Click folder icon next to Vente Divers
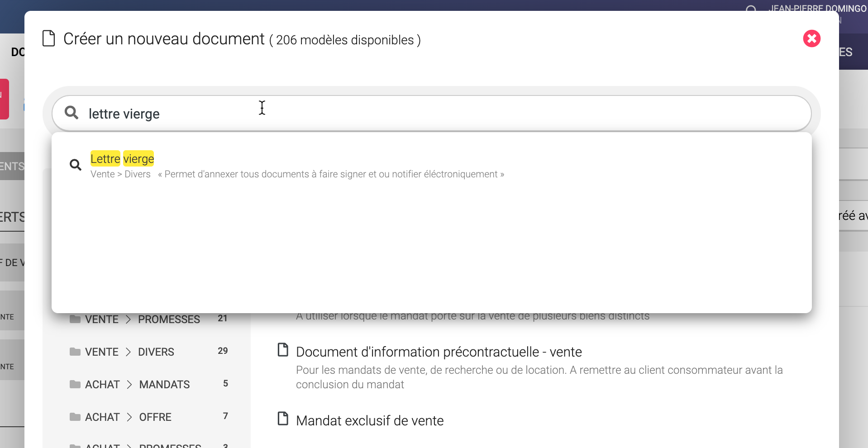The image size is (868, 448). click(x=75, y=352)
